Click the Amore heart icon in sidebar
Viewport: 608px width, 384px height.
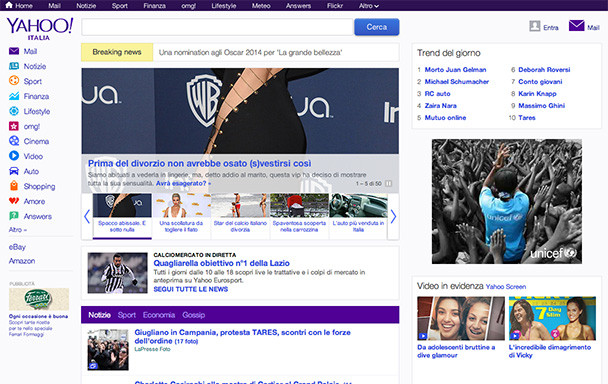pyautogui.click(x=14, y=201)
